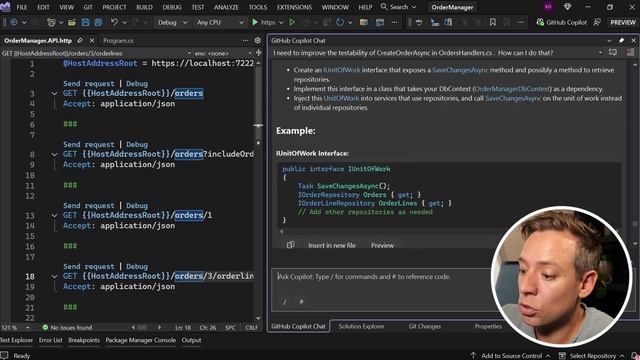
Task: Click the CRLF line ending indicator
Action: coord(251,327)
